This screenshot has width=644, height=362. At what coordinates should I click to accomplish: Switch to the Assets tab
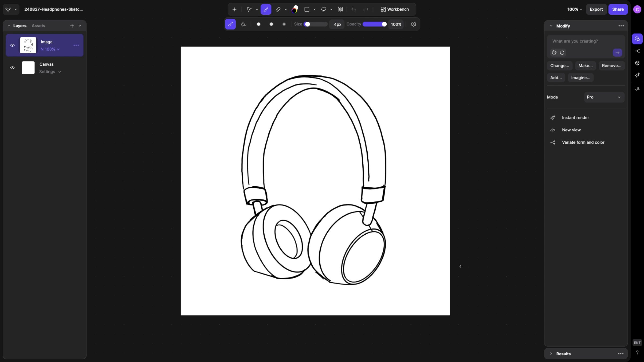(38, 26)
